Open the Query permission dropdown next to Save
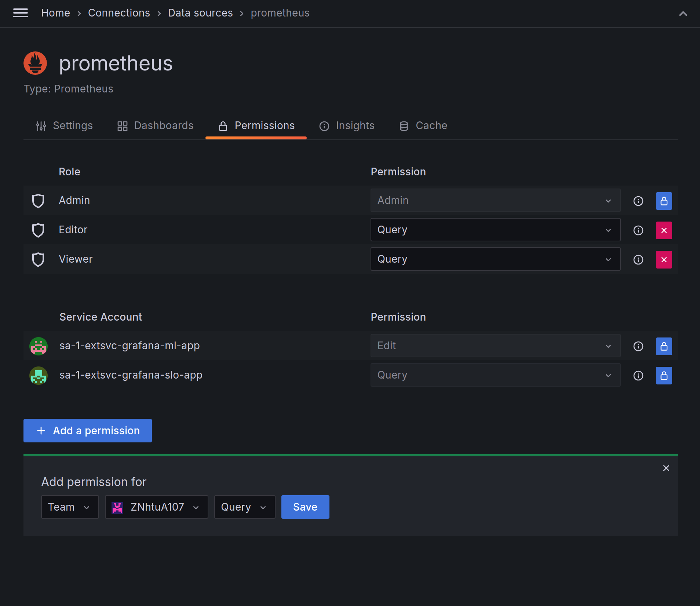 coord(244,507)
